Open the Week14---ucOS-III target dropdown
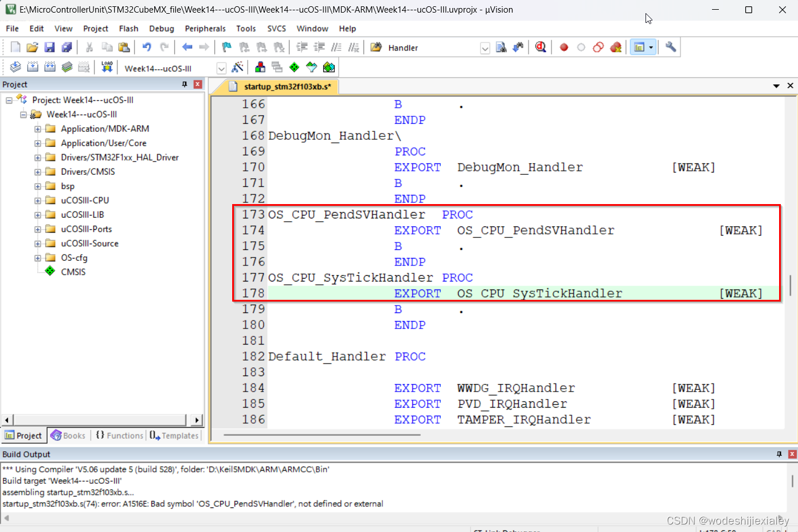798x532 pixels. coord(221,68)
